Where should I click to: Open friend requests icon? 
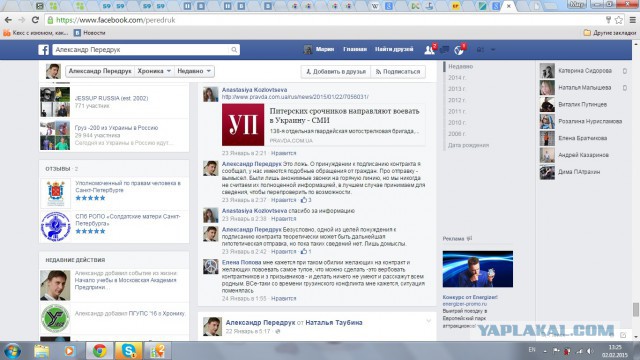pos(429,50)
